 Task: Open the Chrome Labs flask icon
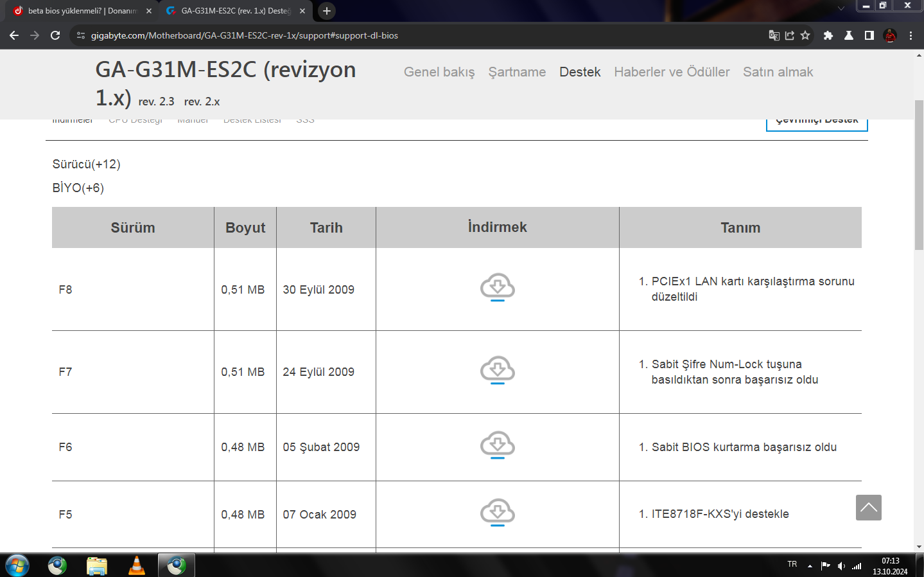tap(849, 35)
